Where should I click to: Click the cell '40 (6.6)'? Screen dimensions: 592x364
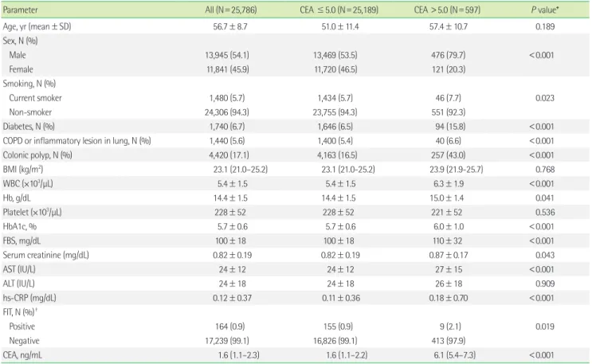448,141
